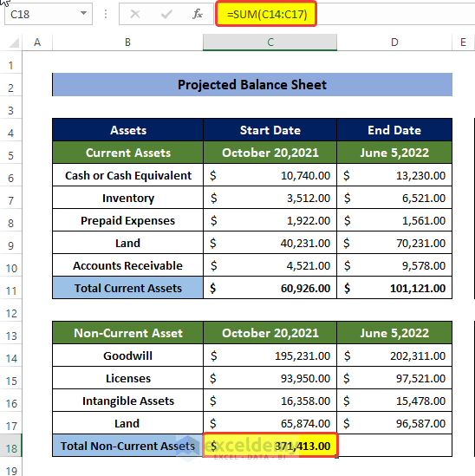Click the Total Current Assets cell
The image size is (475, 476).
tap(127, 288)
